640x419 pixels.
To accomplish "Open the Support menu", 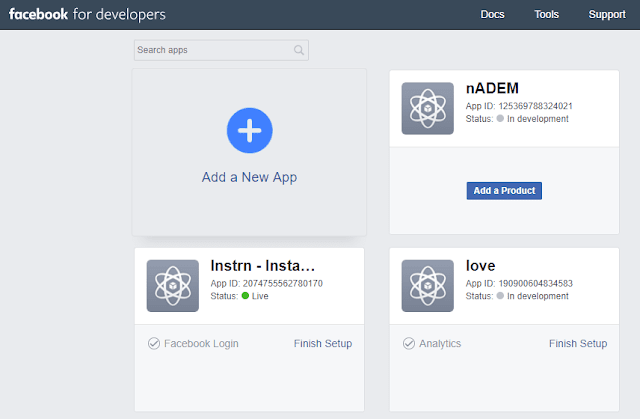I will coord(607,15).
